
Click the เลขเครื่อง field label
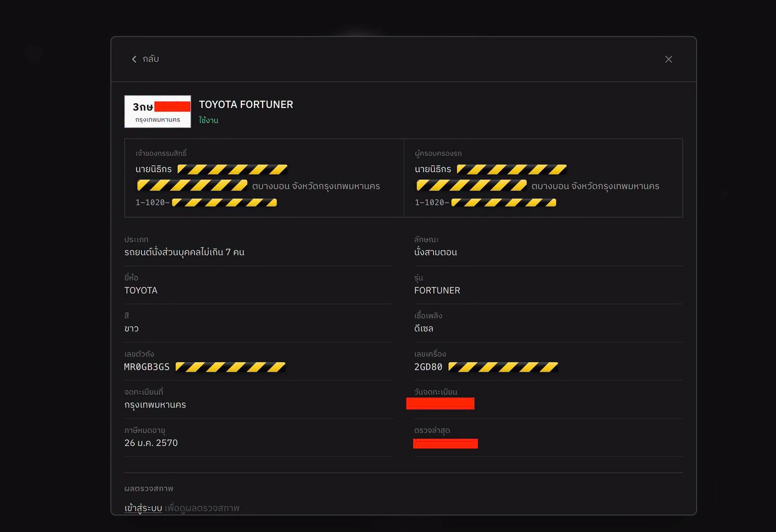pyautogui.click(x=430, y=354)
